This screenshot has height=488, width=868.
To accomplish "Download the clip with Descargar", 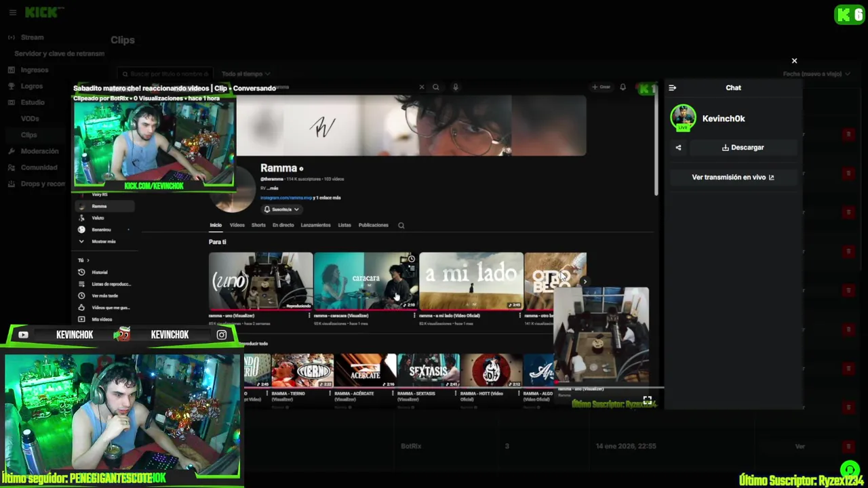I will (x=743, y=147).
